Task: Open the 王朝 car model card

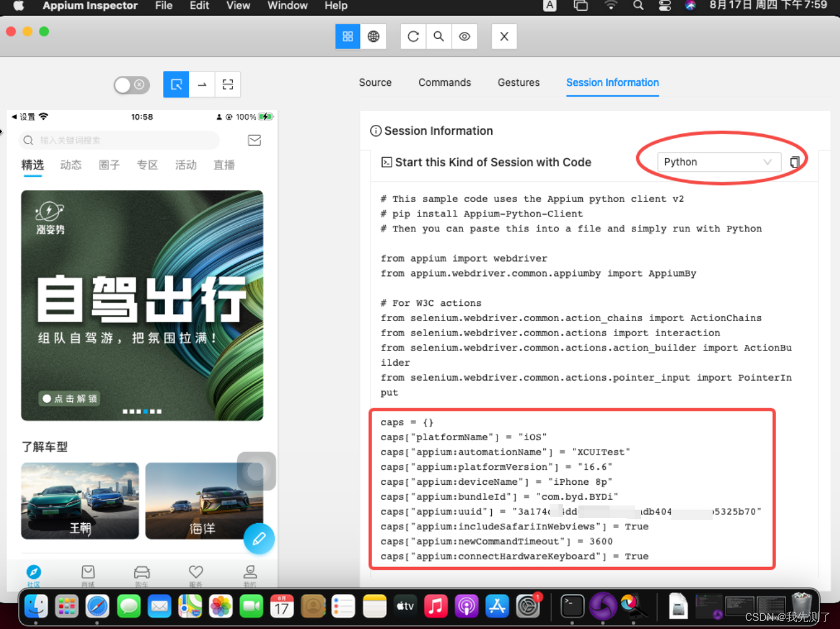Action: 80,501
